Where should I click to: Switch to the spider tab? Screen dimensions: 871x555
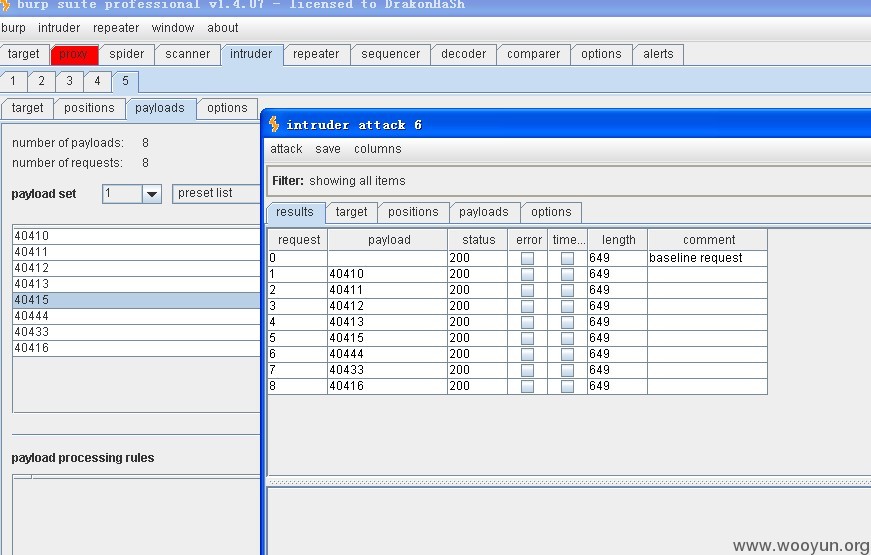click(x=127, y=54)
